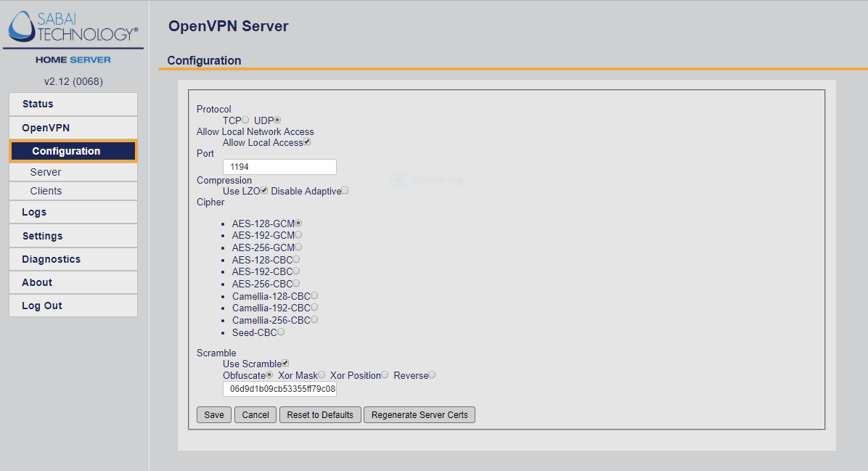This screenshot has height=471, width=868.
Task: Click Log Out in the sidebar
Action: (x=73, y=306)
